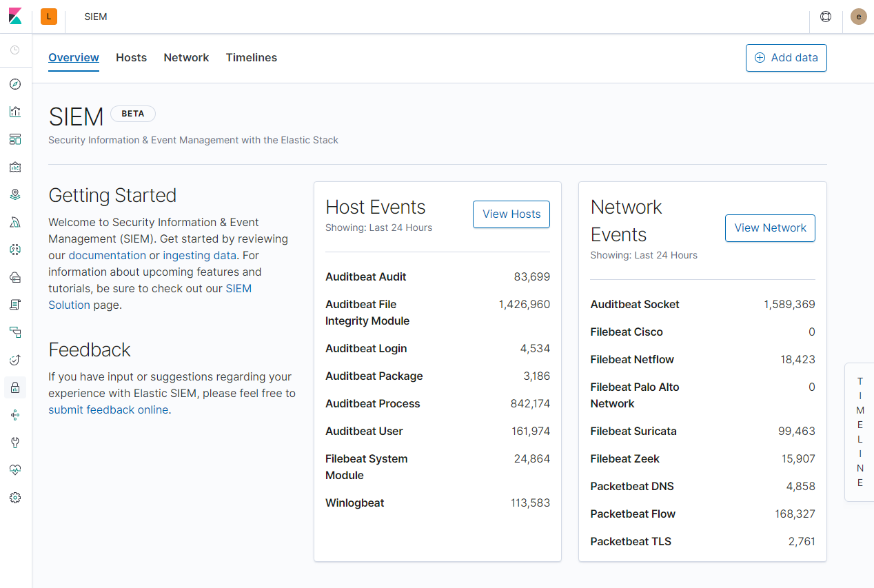Open the documentation link

[107, 255]
